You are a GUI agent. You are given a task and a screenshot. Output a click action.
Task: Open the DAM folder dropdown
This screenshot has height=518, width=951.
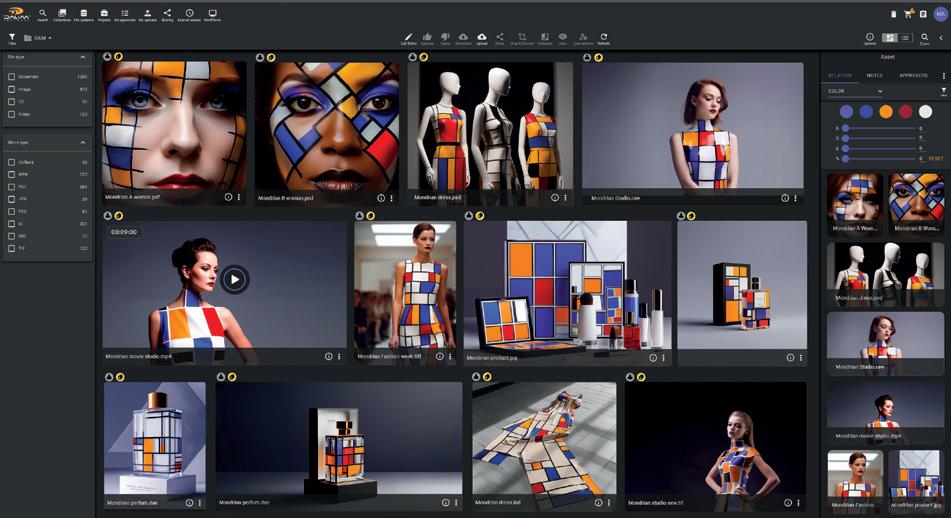[42, 38]
